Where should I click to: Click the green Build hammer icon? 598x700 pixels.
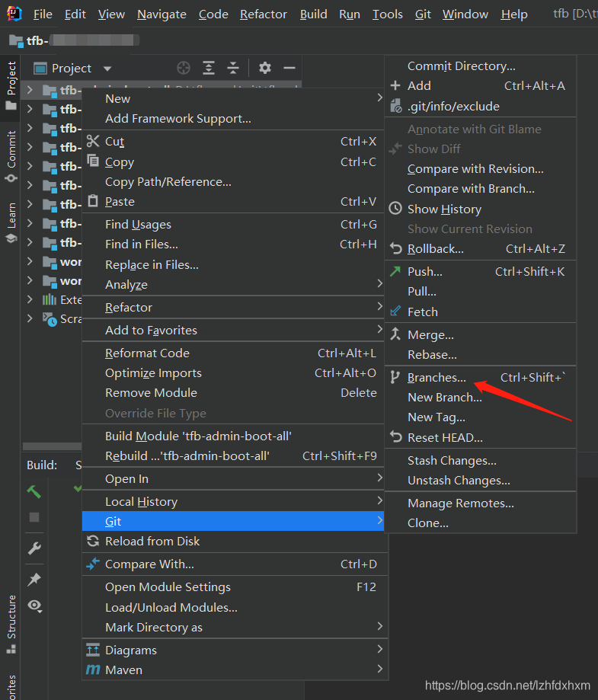[34, 491]
